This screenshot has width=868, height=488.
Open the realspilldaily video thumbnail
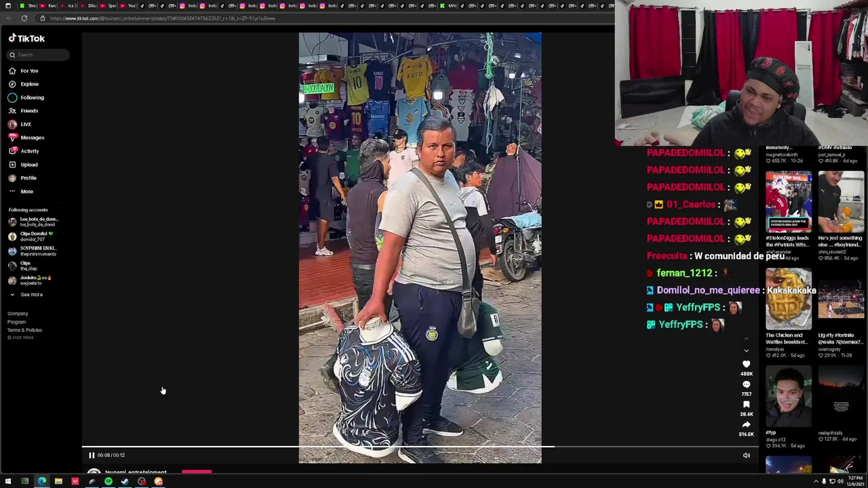pyautogui.click(x=841, y=396)
